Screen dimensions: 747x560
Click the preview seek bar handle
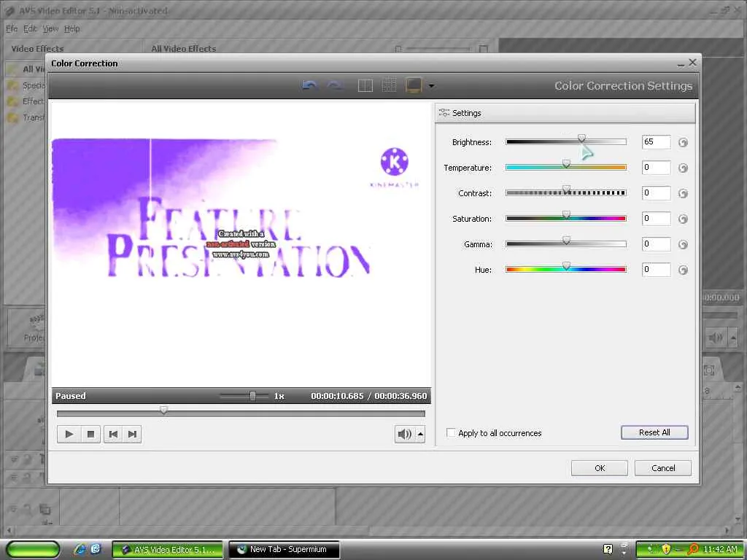click(164, 410)
